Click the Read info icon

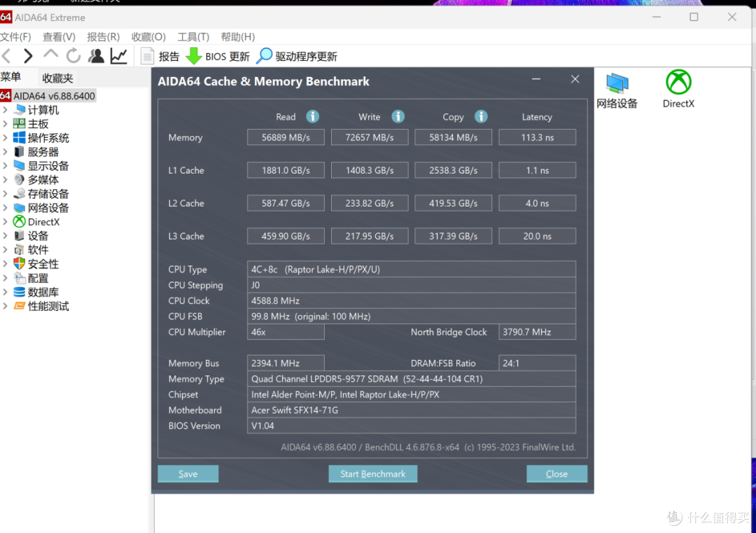point(312,117)
